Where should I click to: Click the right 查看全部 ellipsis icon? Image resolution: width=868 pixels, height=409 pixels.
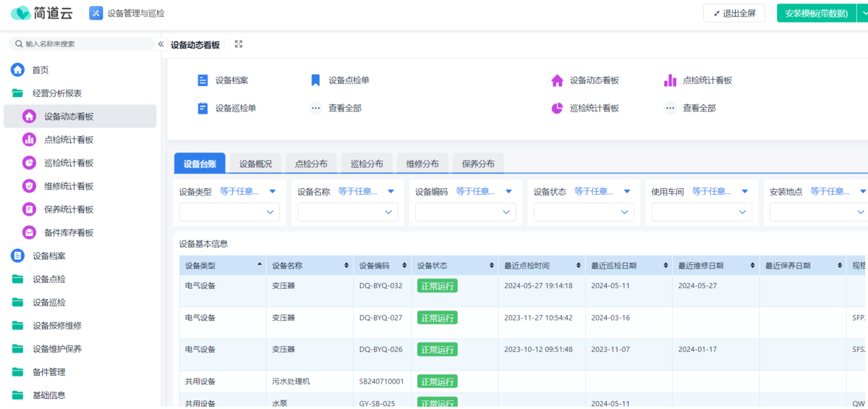point(670,108)
